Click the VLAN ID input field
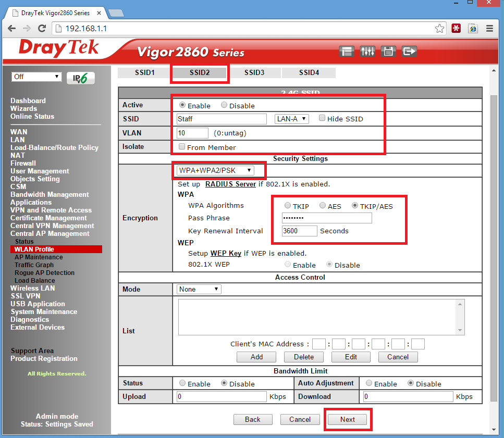 (192, 133)
